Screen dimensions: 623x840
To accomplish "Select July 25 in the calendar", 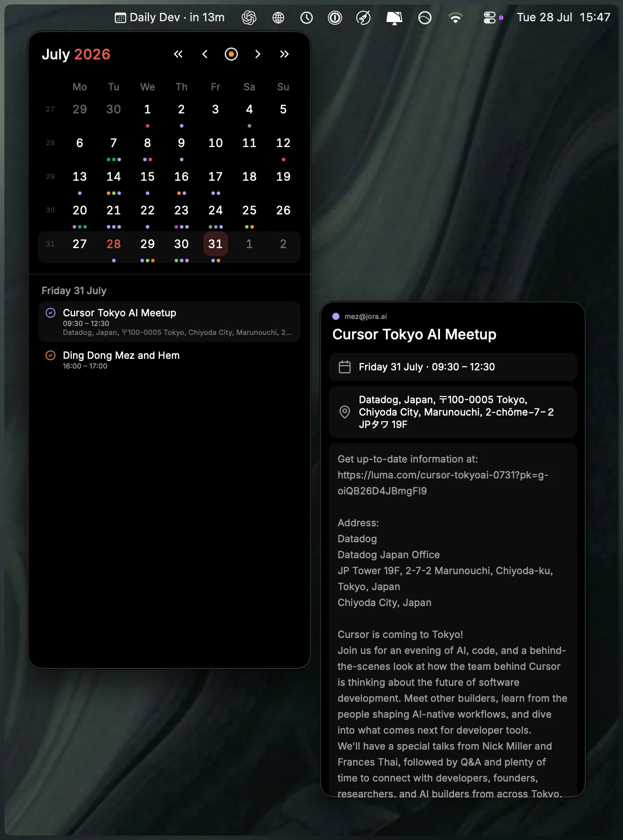I will pyautogui.click(x=249, y=210).
